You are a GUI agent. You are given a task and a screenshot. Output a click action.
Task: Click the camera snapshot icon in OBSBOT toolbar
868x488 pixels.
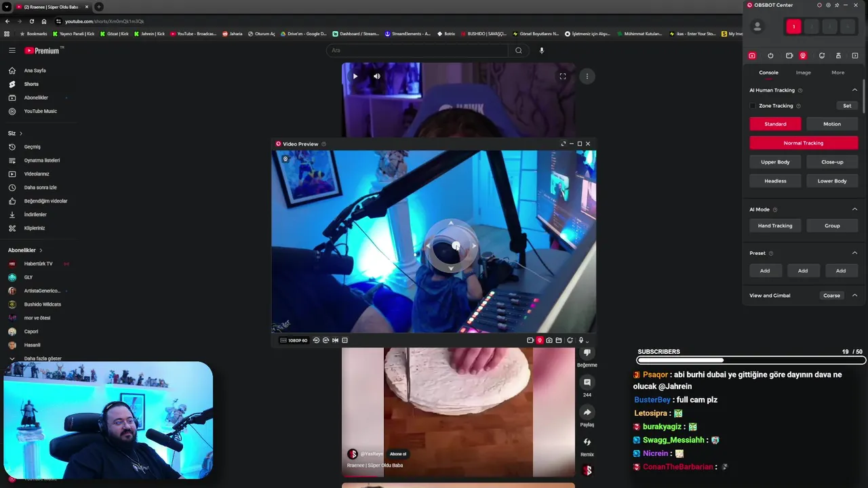(752, 56)
